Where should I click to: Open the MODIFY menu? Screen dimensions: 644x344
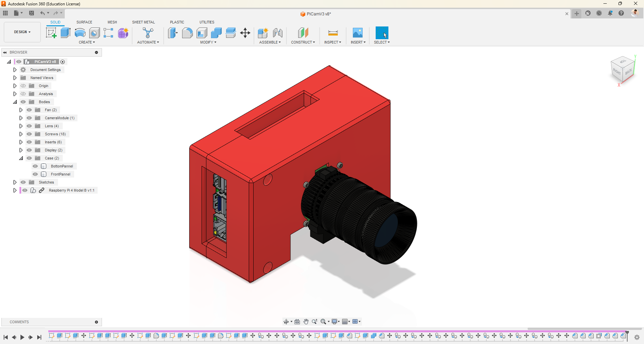point(208,42)
